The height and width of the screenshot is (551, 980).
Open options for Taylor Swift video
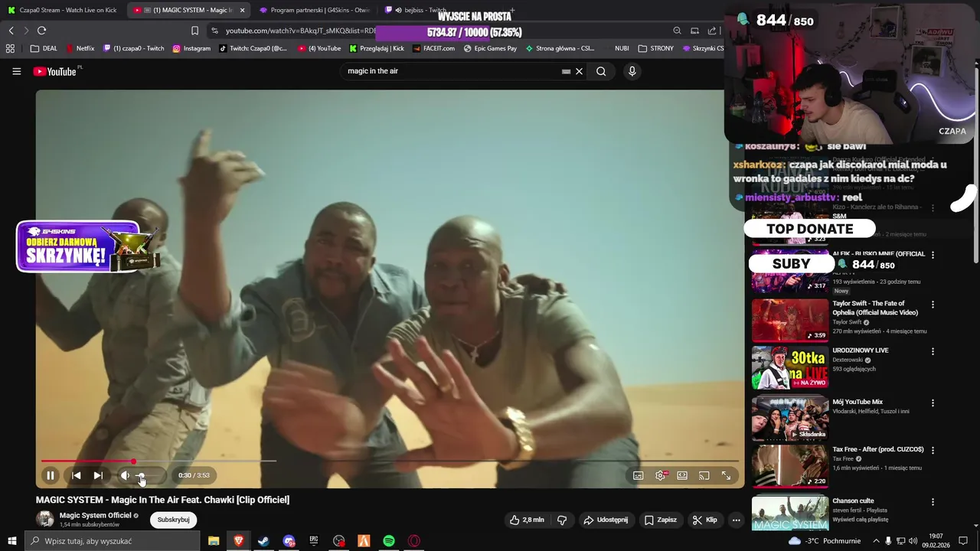click(x=933, y=305)
